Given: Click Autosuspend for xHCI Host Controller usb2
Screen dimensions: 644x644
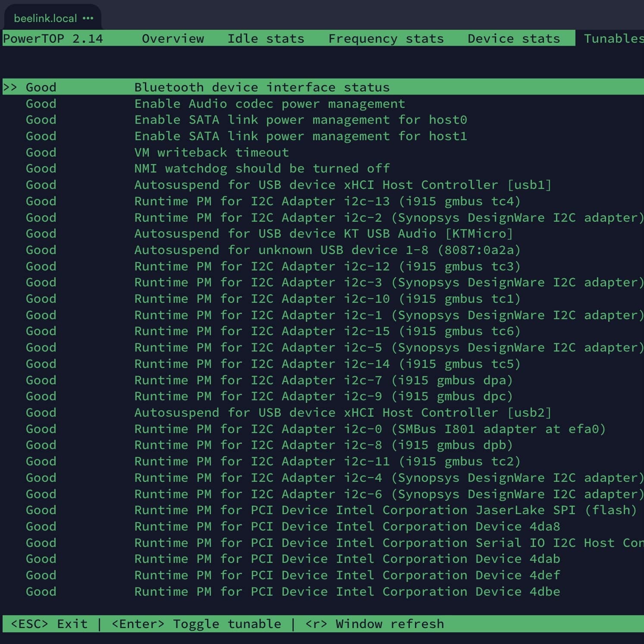Looking at the screenshot, I should (x=343, y=412).
